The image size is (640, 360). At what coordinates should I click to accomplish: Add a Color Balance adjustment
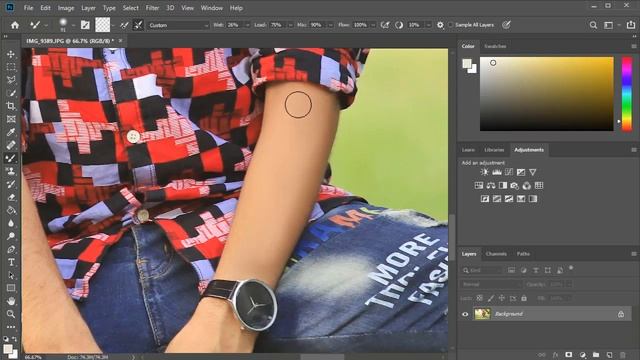tap(491, 186)
